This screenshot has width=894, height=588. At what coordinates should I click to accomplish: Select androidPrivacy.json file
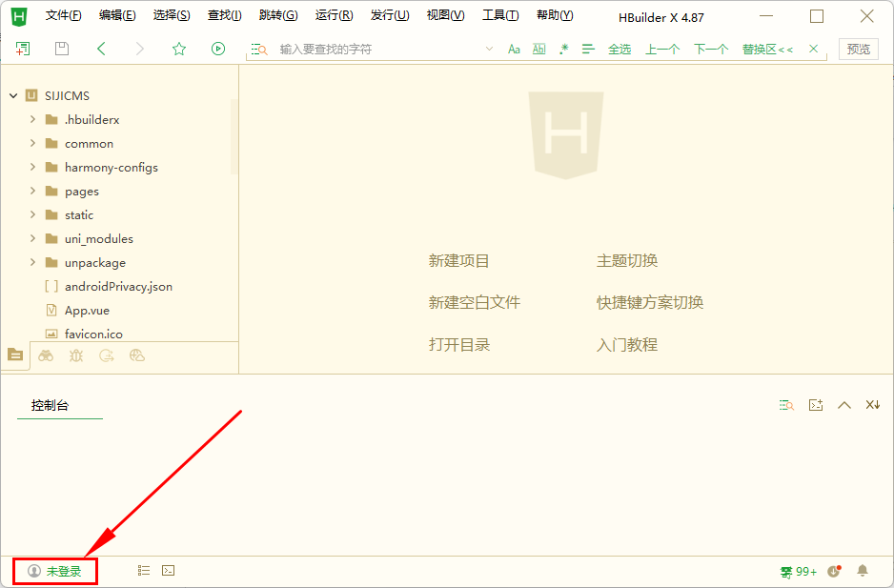tap(118, 286)
